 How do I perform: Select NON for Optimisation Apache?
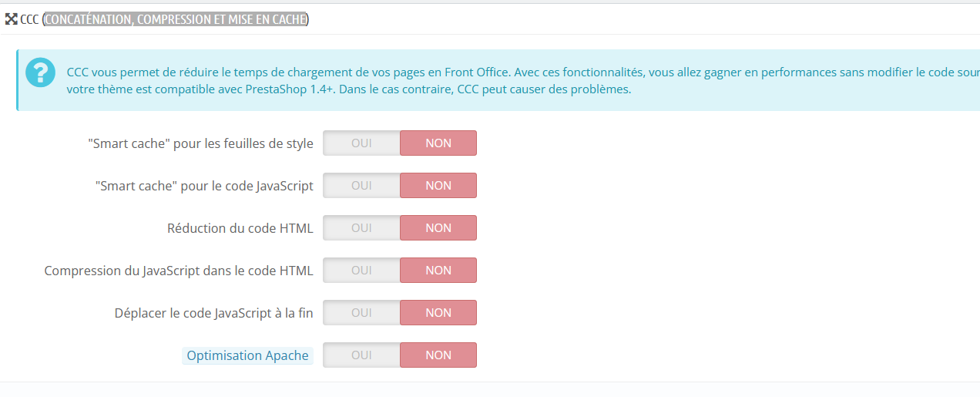click(438, 355)
